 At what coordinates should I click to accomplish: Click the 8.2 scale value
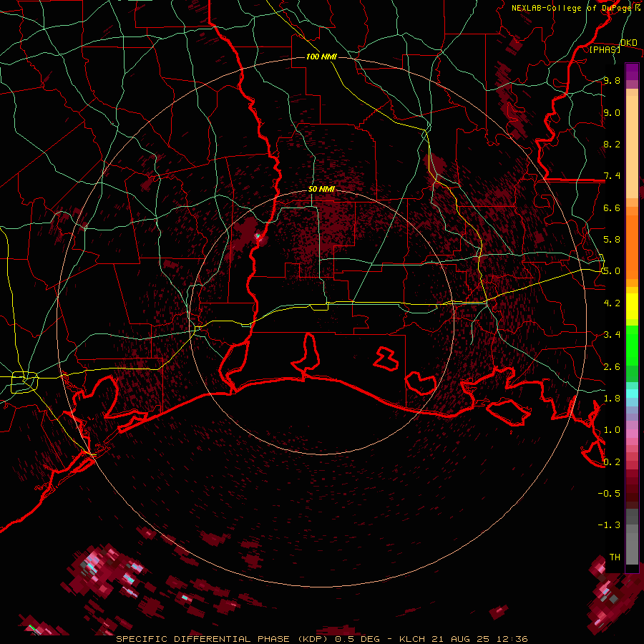click(x=612, y=144)
